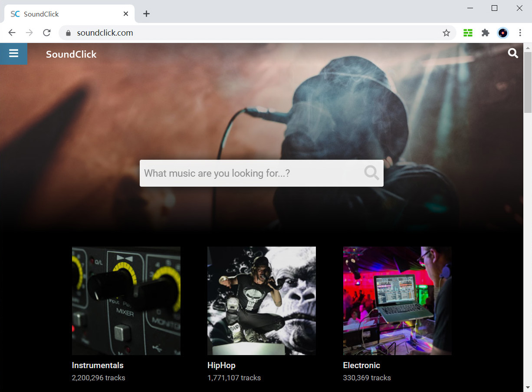Click the magnifier icon inside search box
Screen dimensions: 532x392
tap(371, 173)
